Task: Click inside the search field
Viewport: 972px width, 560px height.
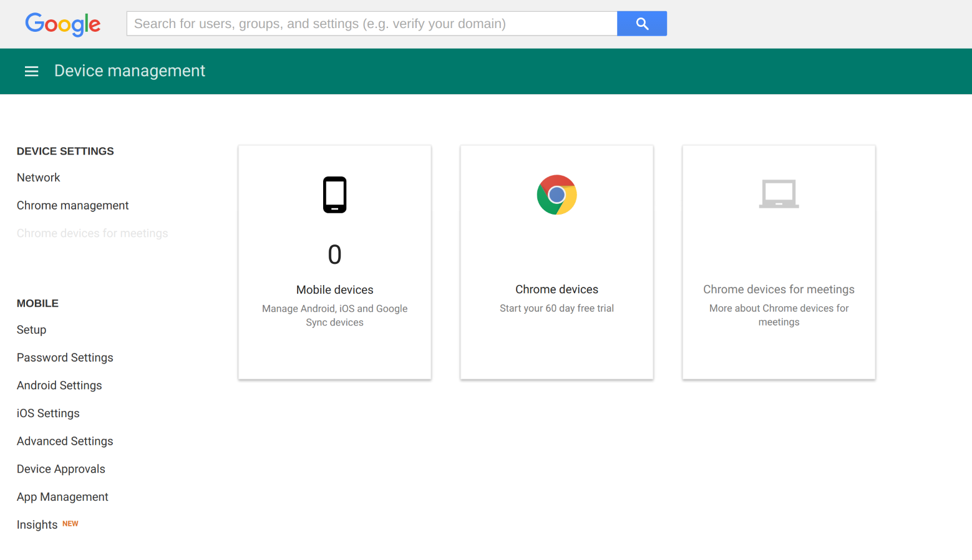Action: pos(372,23)
